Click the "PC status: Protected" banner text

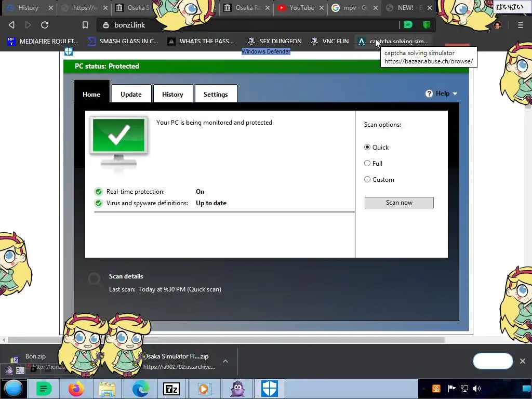(107, 66)
